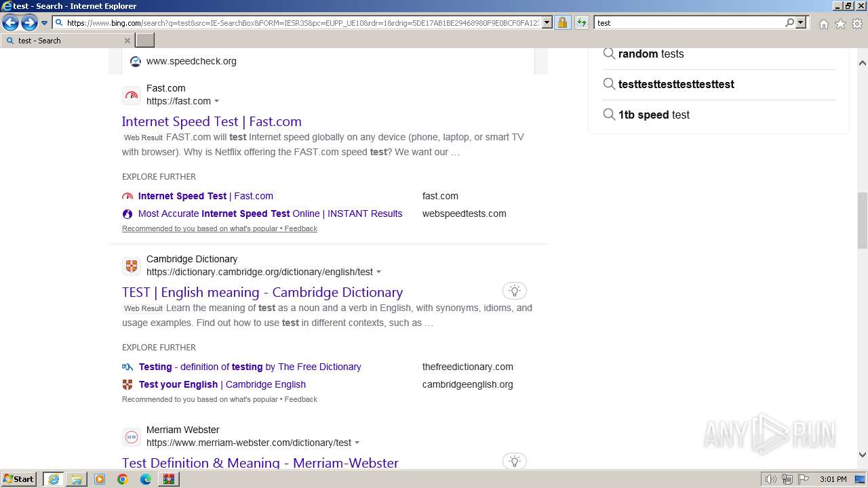
Task: Click cambridgeenglish.org domain text
Action: pyautogui.click(x=468, y=384)
